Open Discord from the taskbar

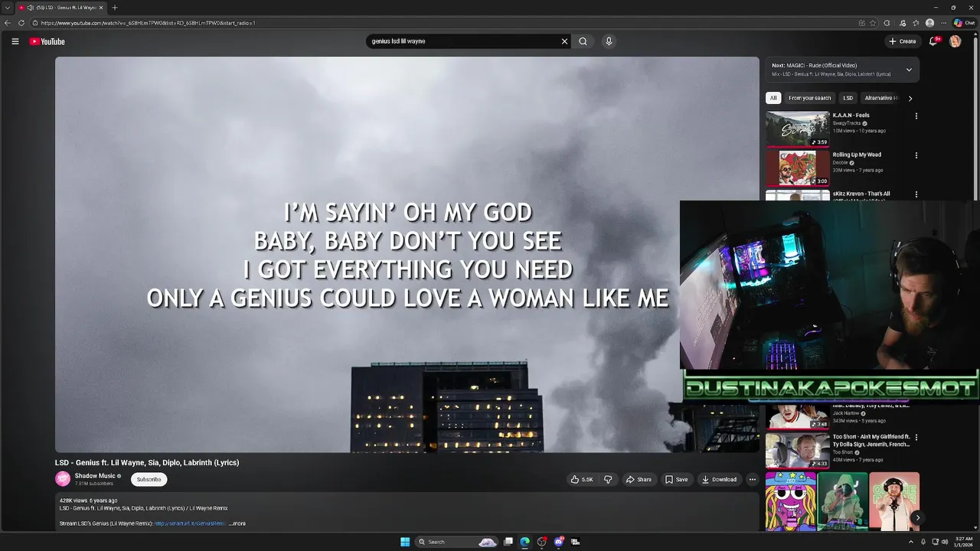(x=558, y=542)
